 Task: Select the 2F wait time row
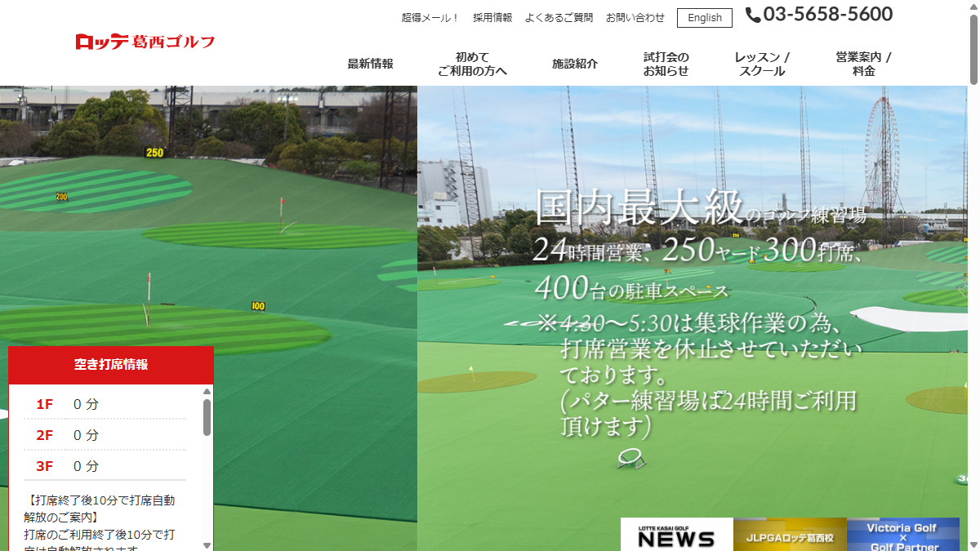pos(105,435)
